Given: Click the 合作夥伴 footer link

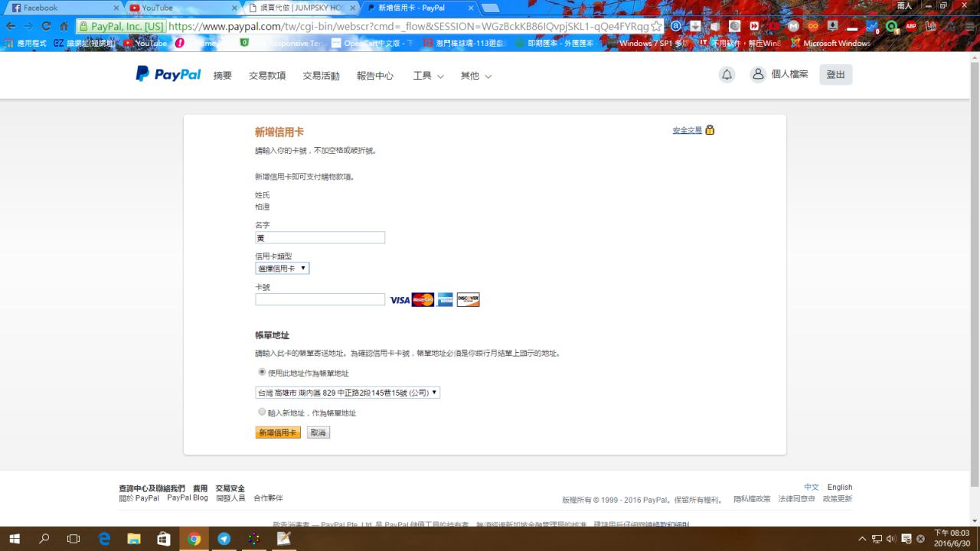Looking at the screenshot, I should (268, 498).
